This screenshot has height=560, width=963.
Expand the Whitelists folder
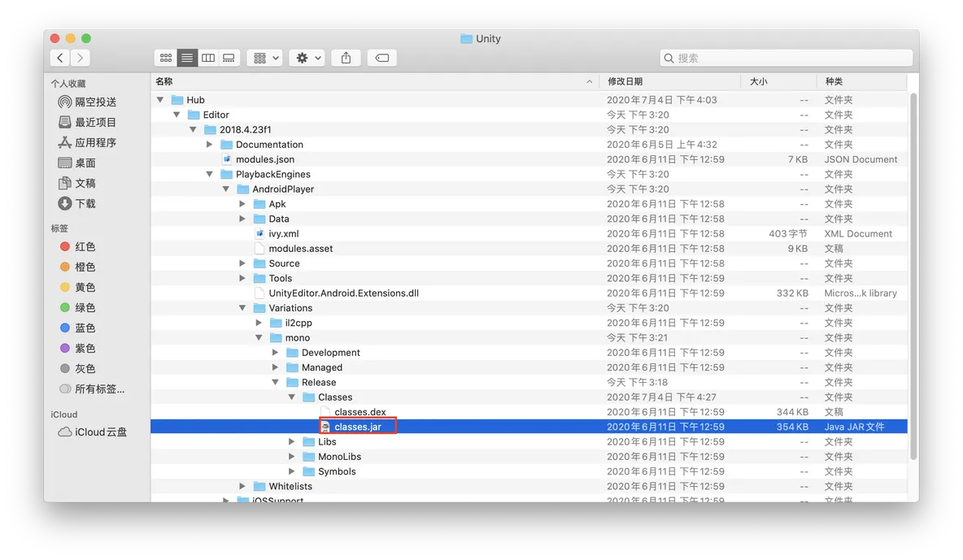[x=242, y=486]
